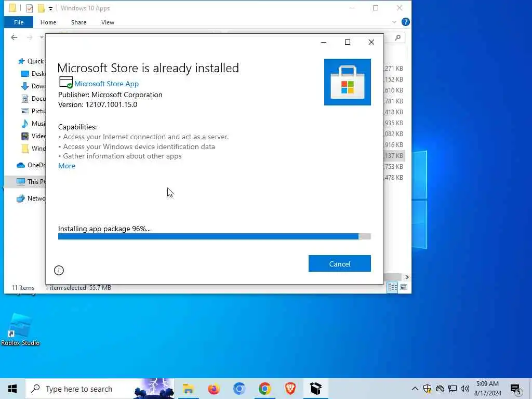532x399 pixels.
Task: Open Pictures in the navigation pane
Action: pyautogui.click(x=33, y=111)
